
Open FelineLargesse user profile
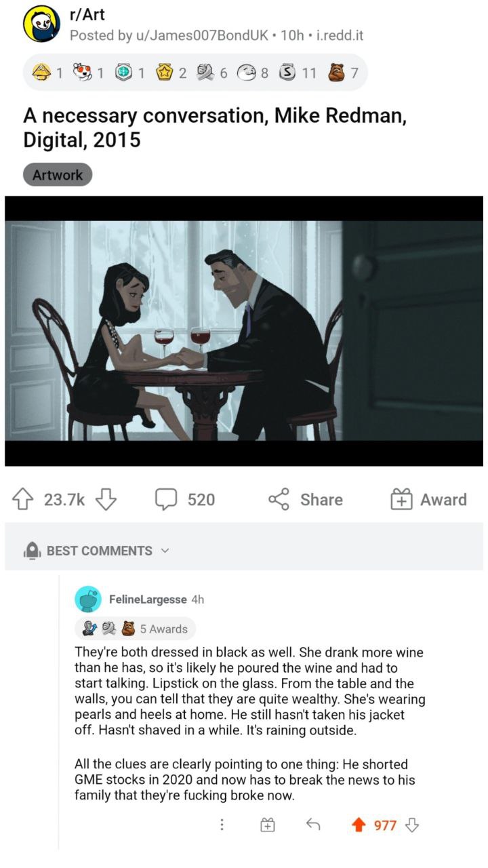147,599
